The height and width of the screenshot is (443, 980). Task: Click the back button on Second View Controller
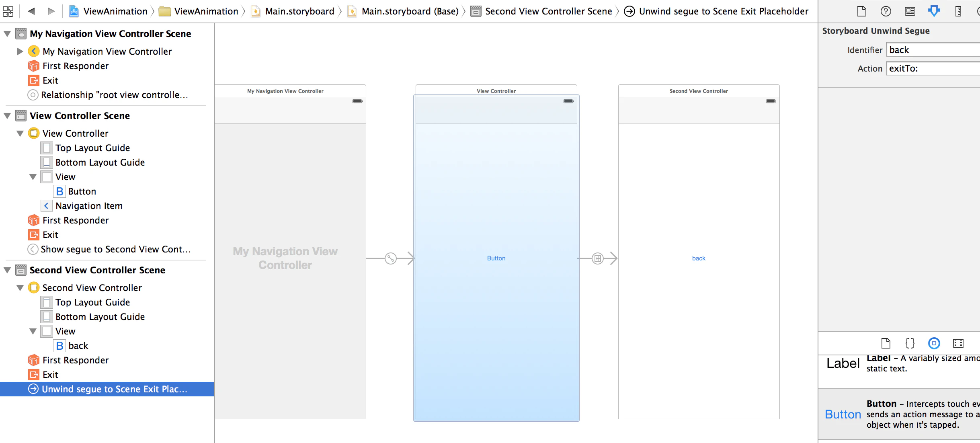[699, 258]
